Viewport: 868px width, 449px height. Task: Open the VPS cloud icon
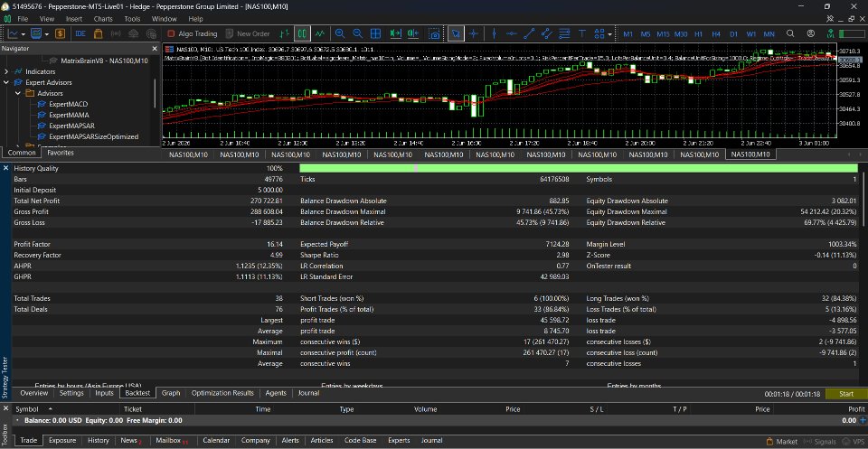(x=133, y=33)
